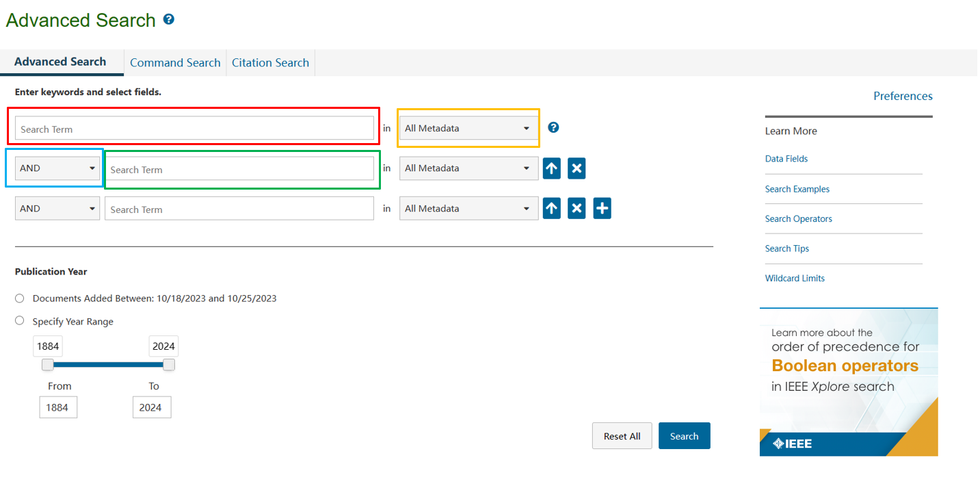Viewport: 980px width, 484px height.
Task: Click the IEEE Boolean operators banner
Action: pyautogui.click(x=848, y=381)
